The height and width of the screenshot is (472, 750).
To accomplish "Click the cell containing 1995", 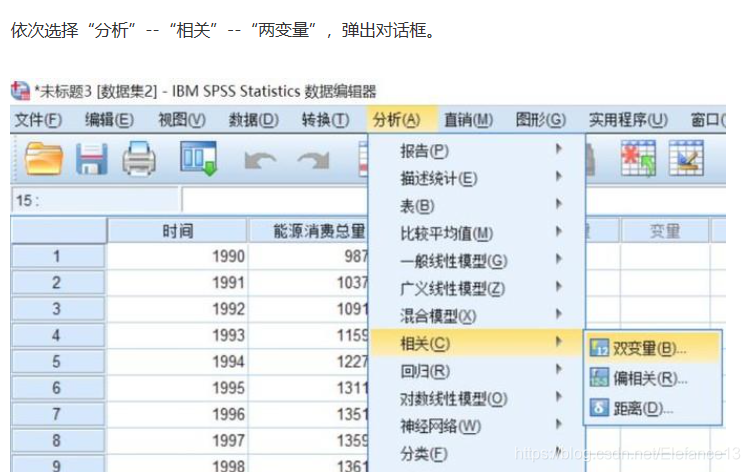I will coord(177,388).
